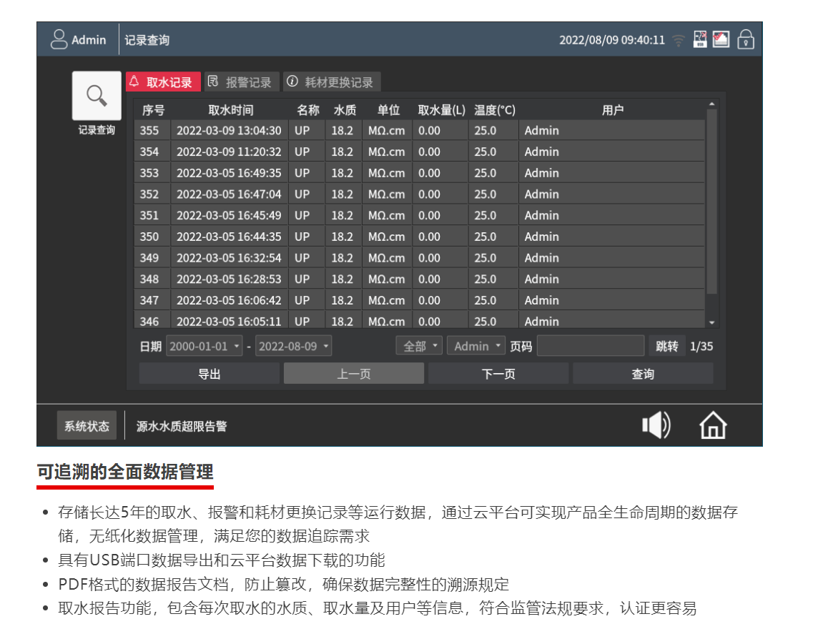Image resolution: width=813 pixels, height=644 pixels.
Task: Click the Wi-Fi signal status icon
Action: tap(678, 40)
